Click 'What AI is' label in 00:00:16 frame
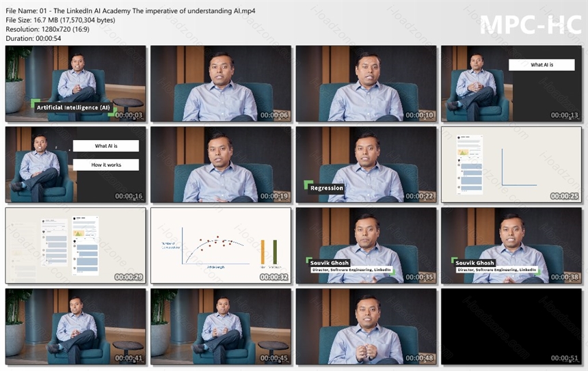588x371 pixels. (x=106, y=146)
